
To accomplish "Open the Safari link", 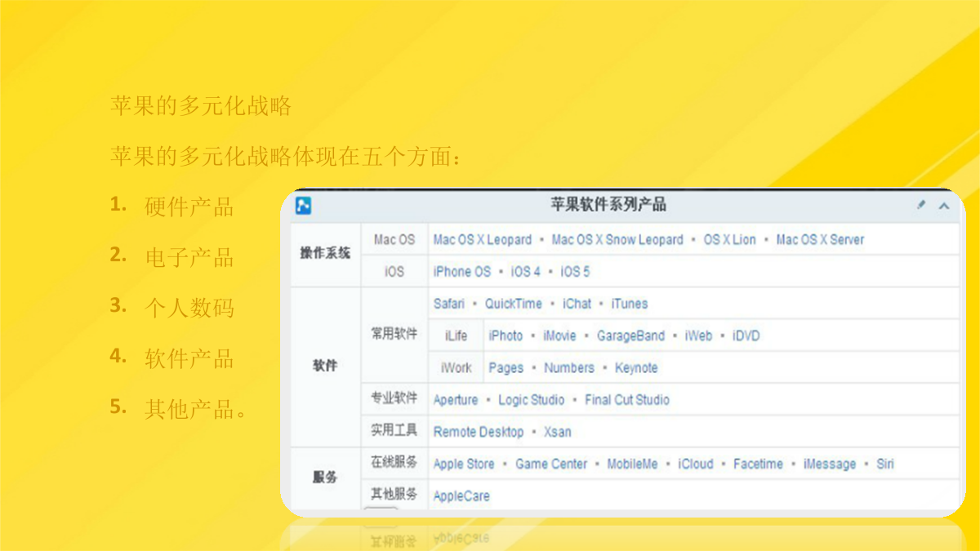I will pos(449,304).
